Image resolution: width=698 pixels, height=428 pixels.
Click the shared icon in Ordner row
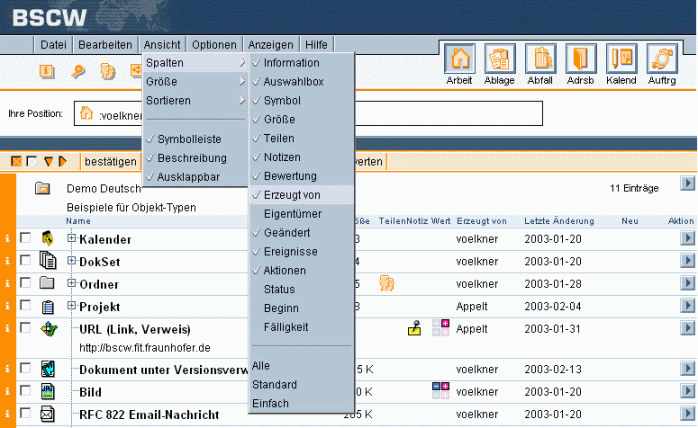pos(386,283)
